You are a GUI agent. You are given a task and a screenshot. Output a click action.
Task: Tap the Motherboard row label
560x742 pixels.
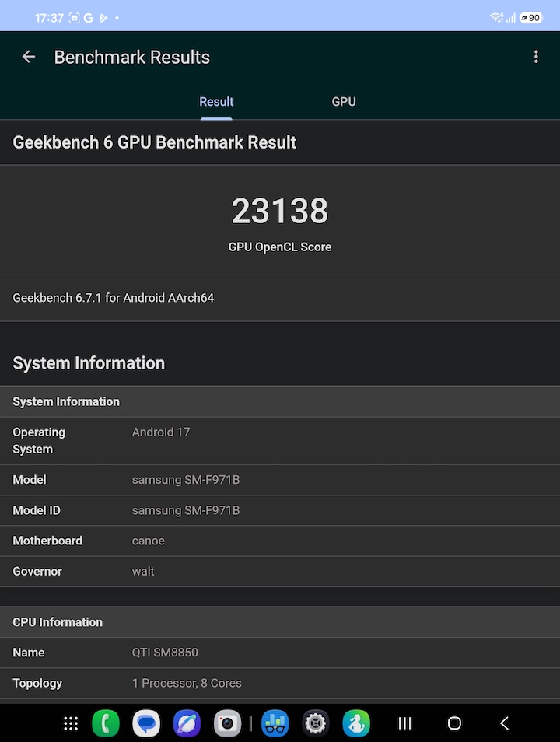[x=47, y=541]
